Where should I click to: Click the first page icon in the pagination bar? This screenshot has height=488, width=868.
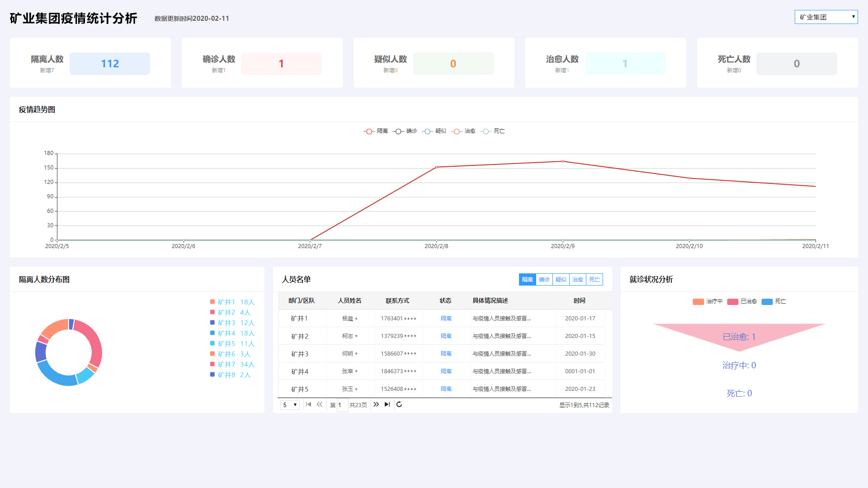click(309, 405)
